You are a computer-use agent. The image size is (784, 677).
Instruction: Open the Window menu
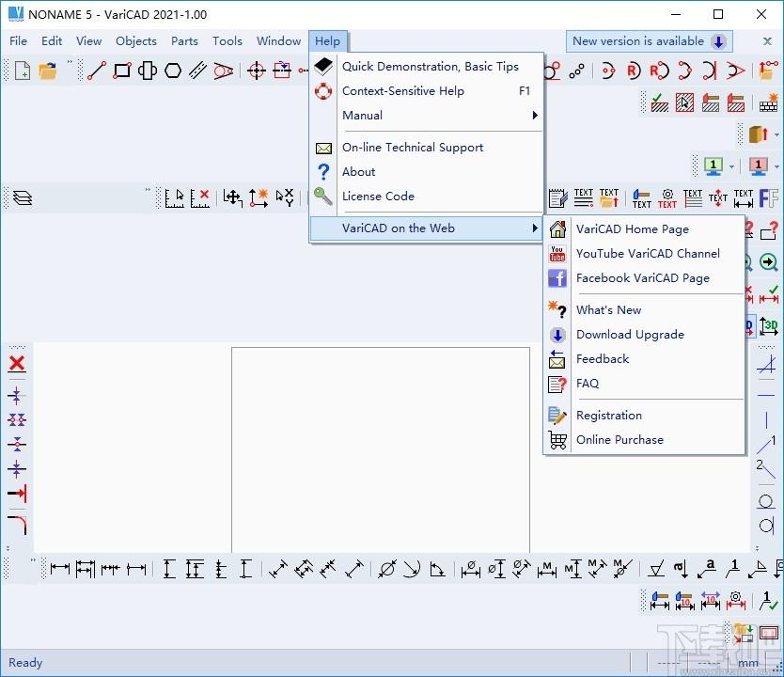coord(278,41)
